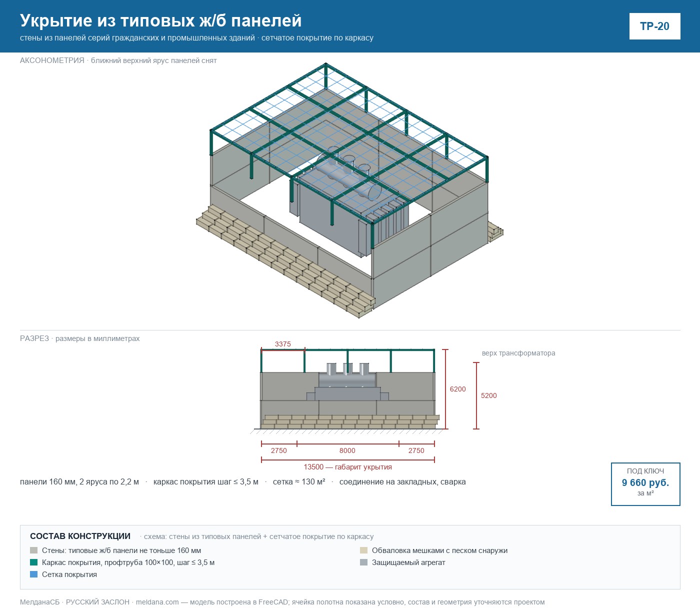Click the TP-20 badge in the header
The height and width of the screenshot is (615, 700).
(654, 26)
